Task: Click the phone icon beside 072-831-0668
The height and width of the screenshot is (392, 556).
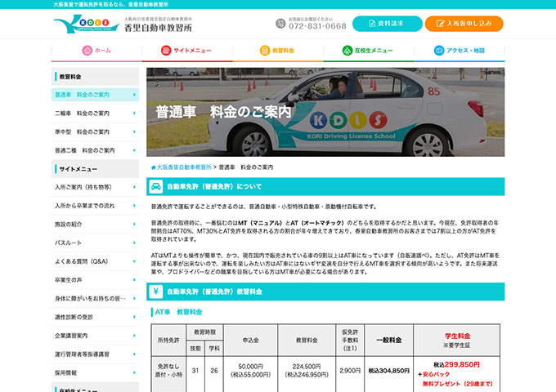Action: click(x=280, y=24)
